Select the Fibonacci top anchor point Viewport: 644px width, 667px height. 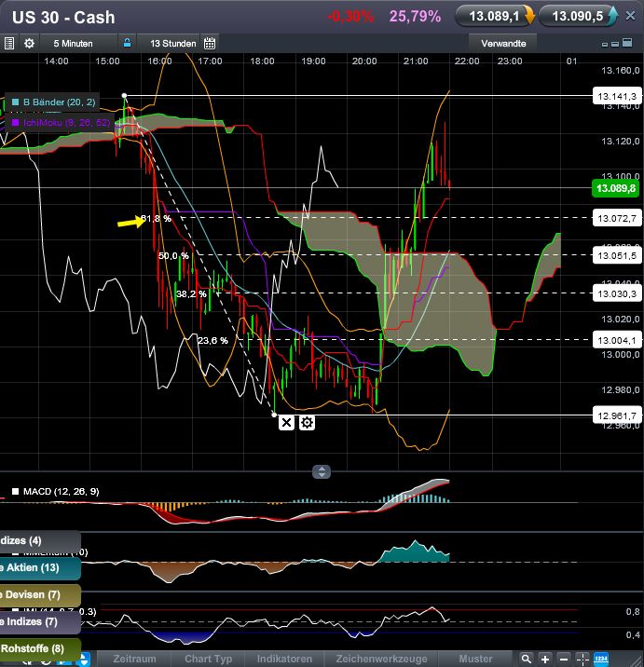124,96
